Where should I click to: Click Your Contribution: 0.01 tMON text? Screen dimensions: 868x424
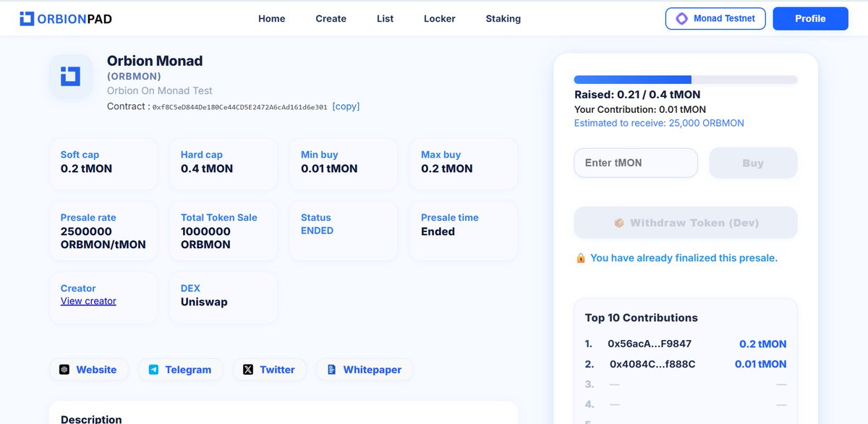click(640, 110)
